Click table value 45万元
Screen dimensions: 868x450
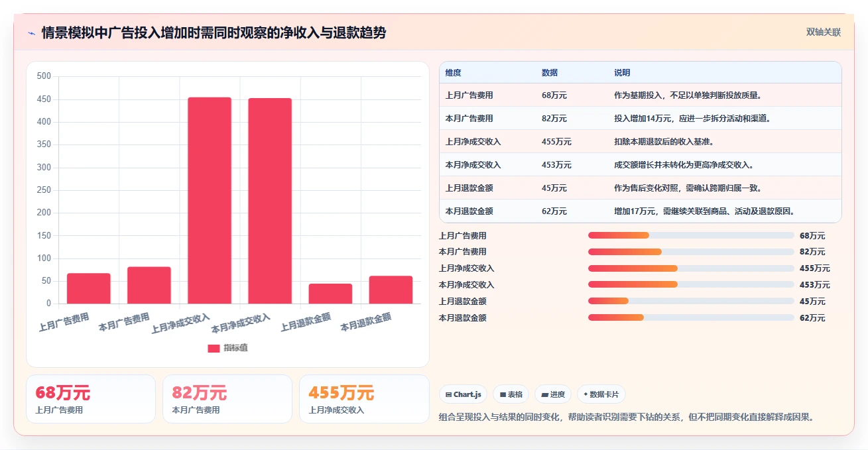click(x=554, y=188)
